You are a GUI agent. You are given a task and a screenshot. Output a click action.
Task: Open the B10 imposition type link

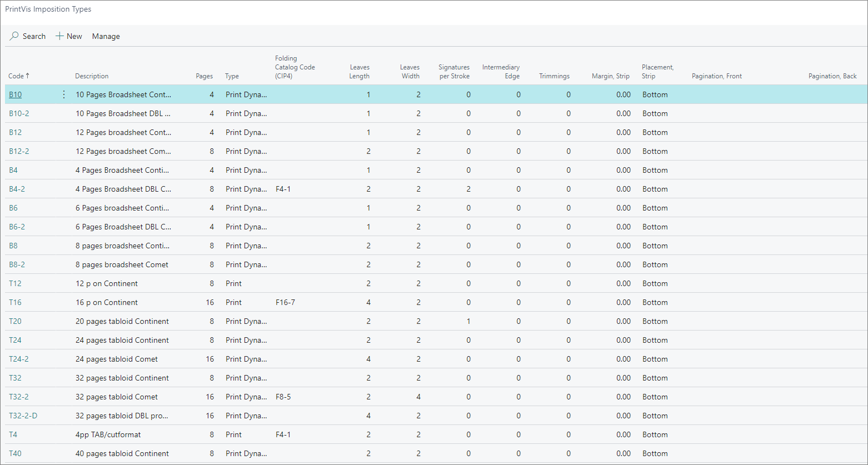(x=16, y=94)
